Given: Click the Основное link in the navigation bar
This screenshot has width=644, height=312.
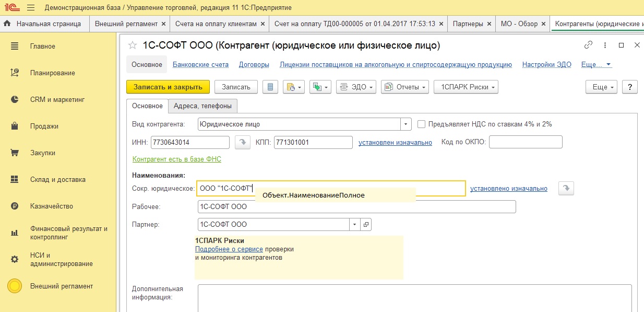Looking at the screenshot, I should pos(147,65).
